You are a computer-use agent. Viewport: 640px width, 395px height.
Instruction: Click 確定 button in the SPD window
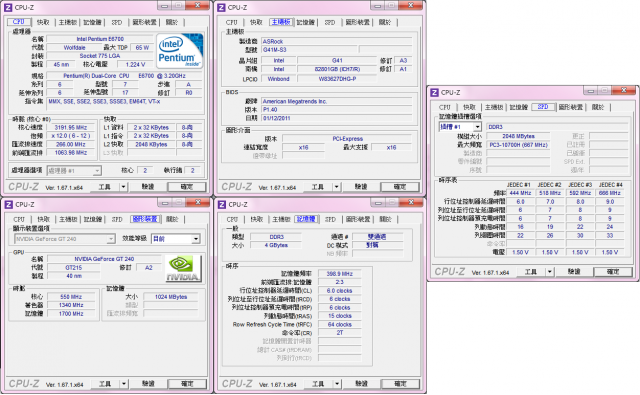(x=613, y=272)
